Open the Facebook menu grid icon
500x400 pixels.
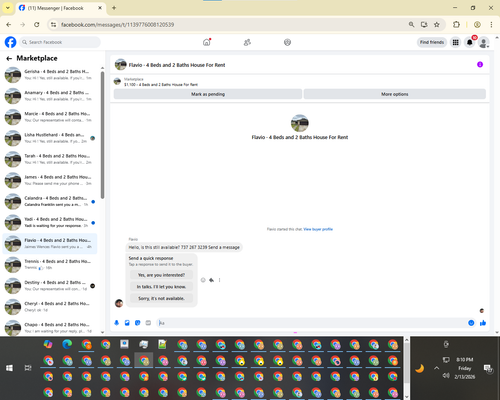click(x=455, y=42)
